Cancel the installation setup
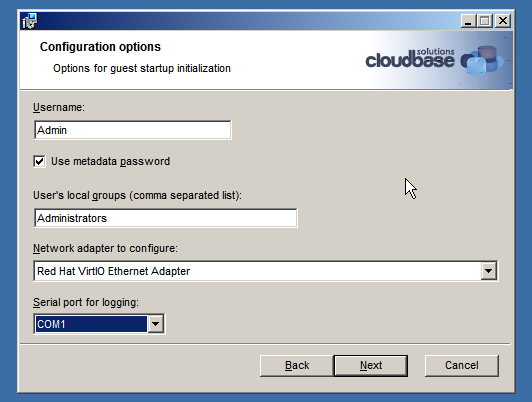 coord(462,365)
